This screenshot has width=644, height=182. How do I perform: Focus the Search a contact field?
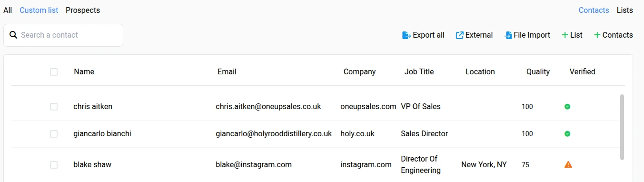click(63, 35)
